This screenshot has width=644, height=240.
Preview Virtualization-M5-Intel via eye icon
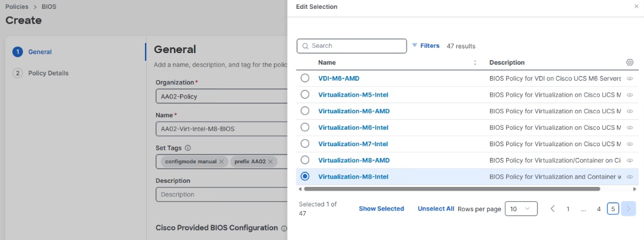[630, 95]
